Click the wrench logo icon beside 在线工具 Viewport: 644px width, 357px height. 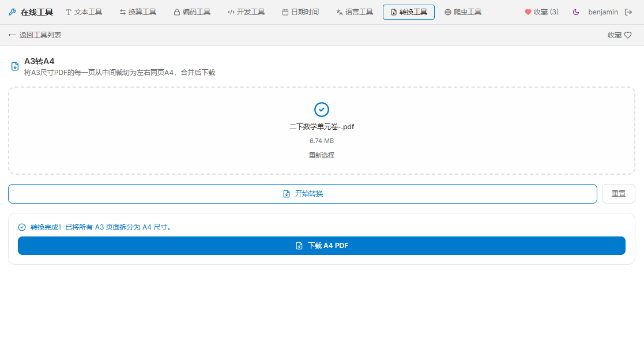click(12, 12)
